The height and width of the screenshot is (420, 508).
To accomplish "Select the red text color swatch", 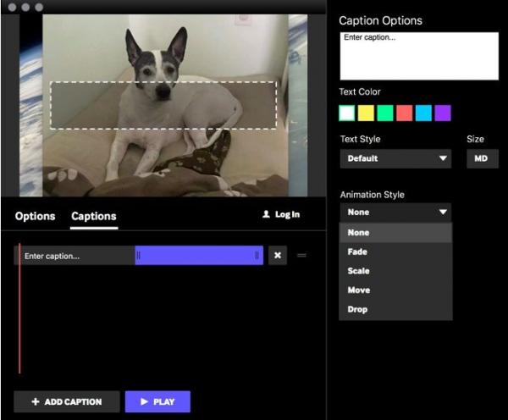I will point(405,113).
